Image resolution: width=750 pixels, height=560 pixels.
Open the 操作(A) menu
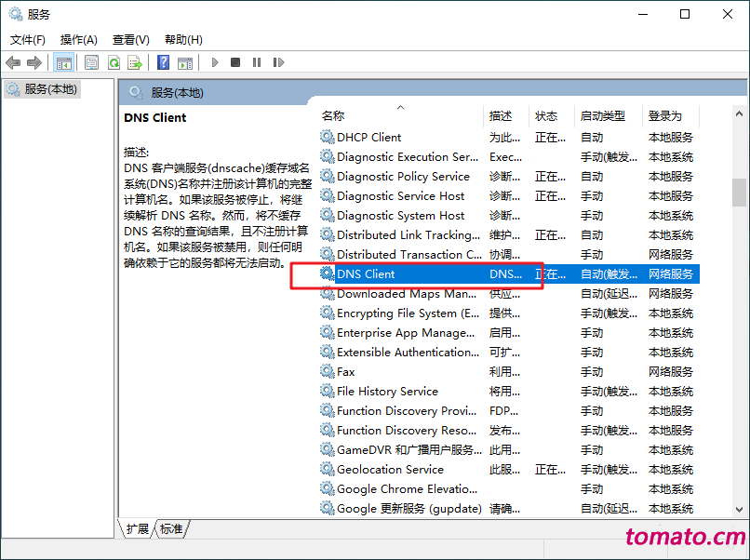point(79,40)
